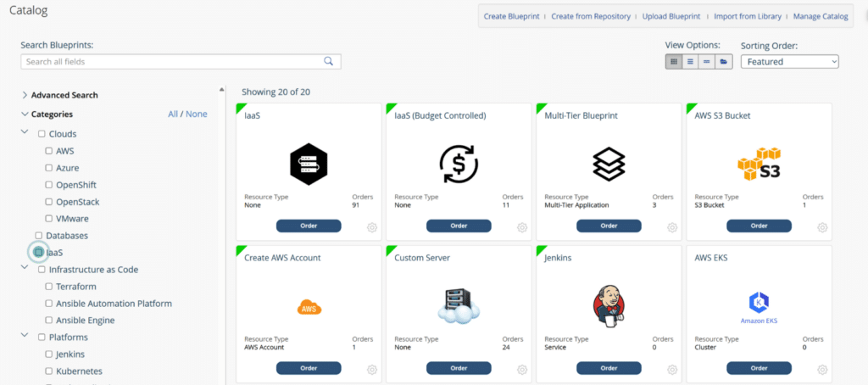Open the IaaS blueprint hexagon icon
Image resolution: width=868 pixels, height=385 pixels.
309,165
